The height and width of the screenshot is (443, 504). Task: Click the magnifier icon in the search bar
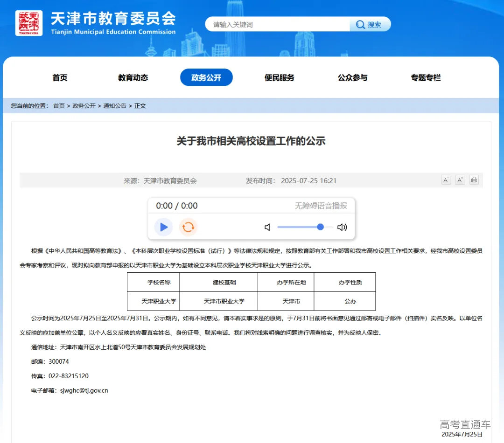coord(359,24)
